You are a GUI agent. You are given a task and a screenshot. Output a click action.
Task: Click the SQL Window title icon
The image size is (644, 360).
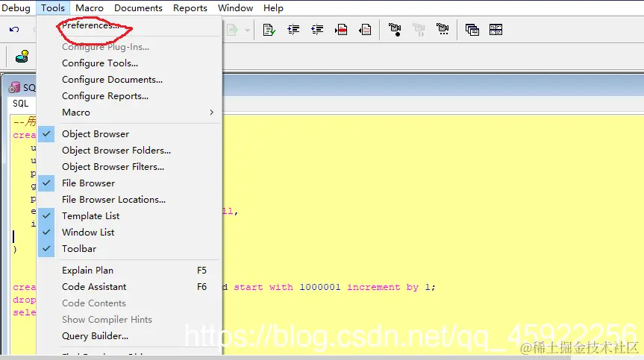[x=14, y=87]
